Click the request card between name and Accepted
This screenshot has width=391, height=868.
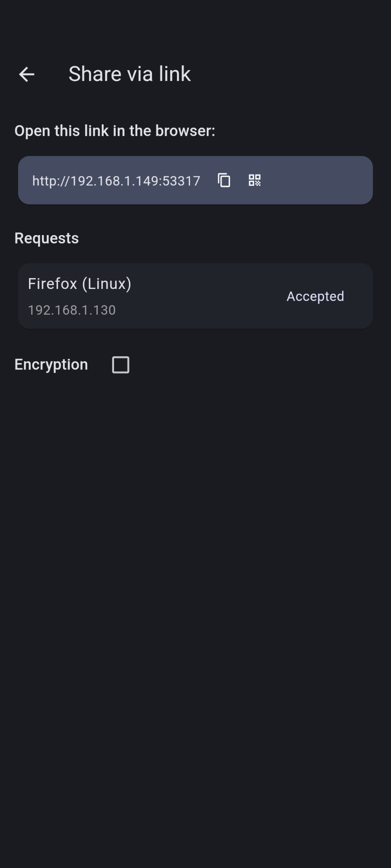(204, 296)
